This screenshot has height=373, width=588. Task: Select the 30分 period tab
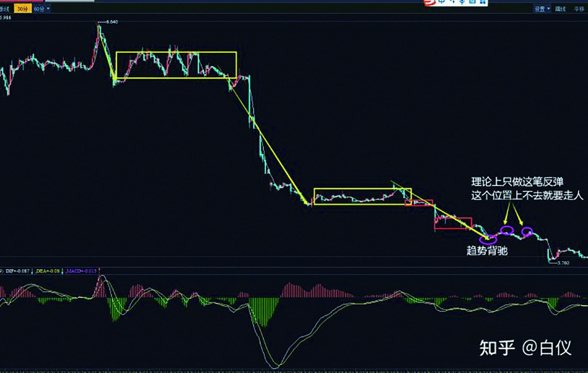[x=22, y=9]
